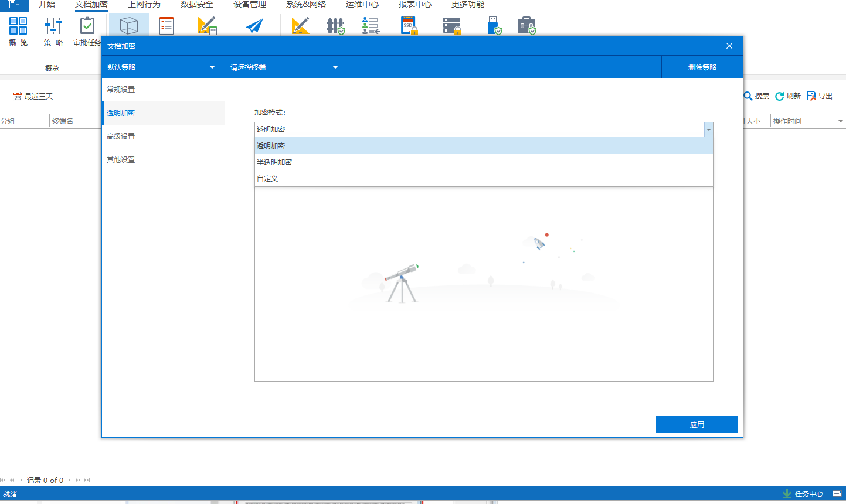Click the highlighted 3D cube ribbon icon
This screenshot has height=504, width=846.
128,26
